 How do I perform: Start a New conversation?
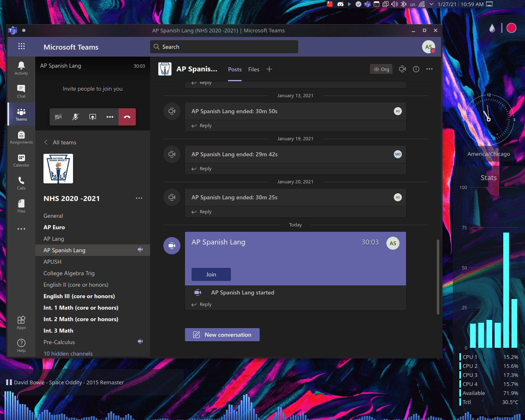click(222, 335)
